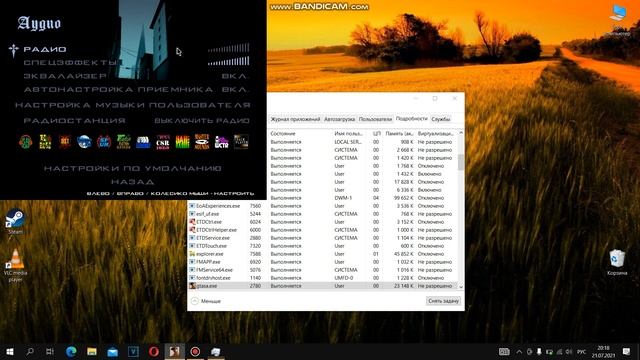Adjust the Радио volume bar
Viewport: 640px width, 360px height.
[229, 48]
